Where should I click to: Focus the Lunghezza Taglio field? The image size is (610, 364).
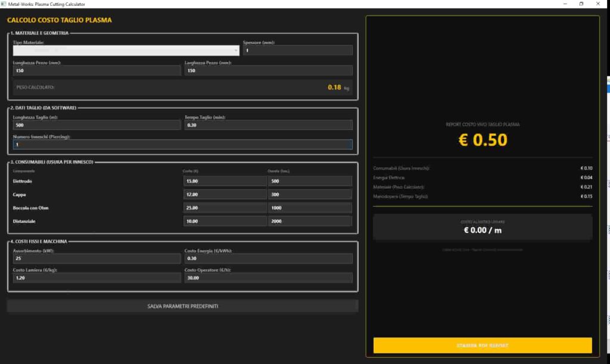97,125
